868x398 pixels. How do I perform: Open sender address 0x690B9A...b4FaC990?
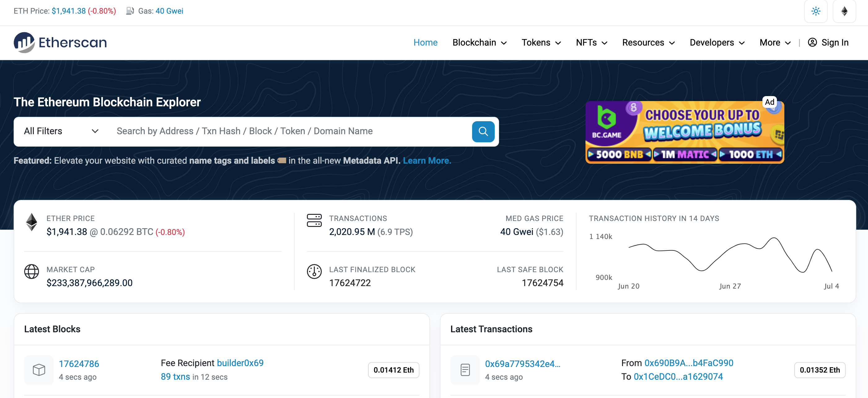click(x=688, y=363)
